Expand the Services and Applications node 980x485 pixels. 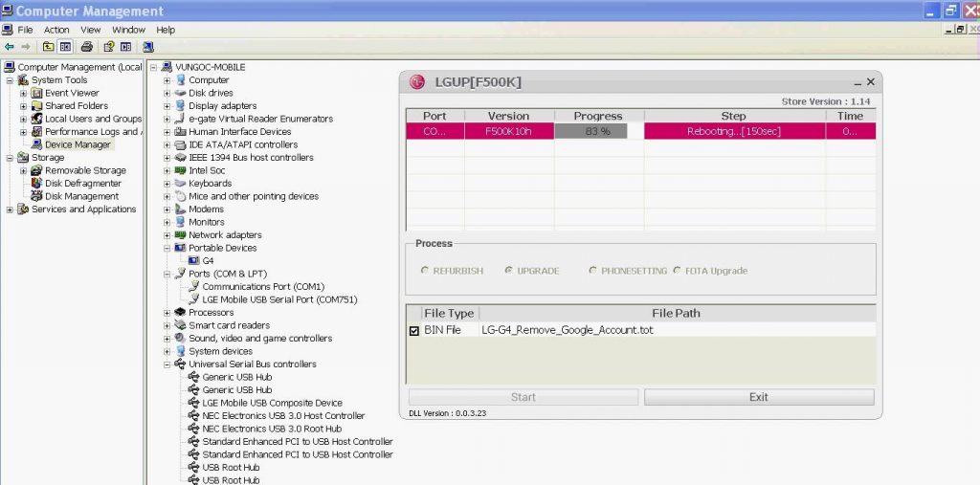tap(10, 210)
